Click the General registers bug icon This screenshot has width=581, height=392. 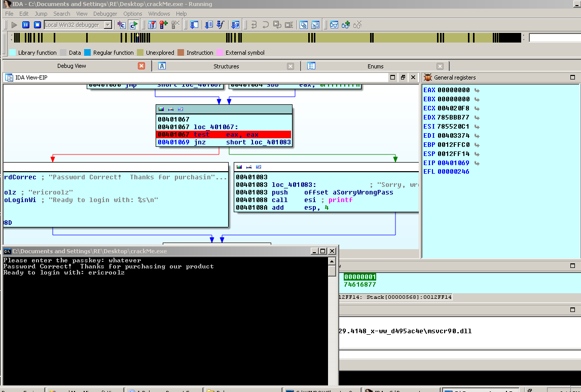point(428,77)
